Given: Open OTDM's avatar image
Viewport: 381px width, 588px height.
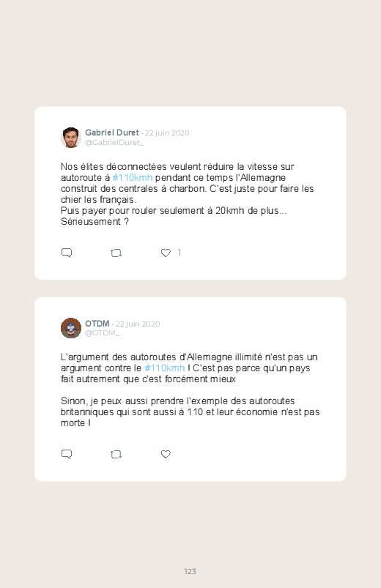Looking at the screenshot, I should tap(71, 328).
